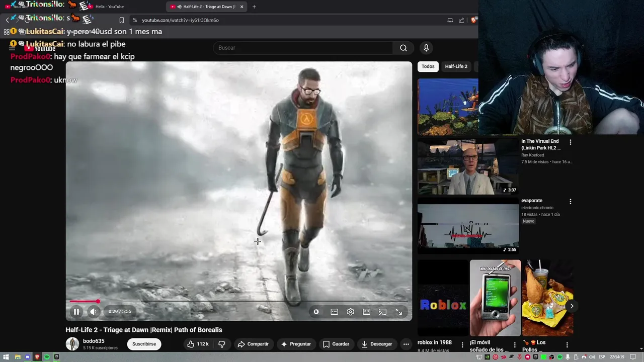Open a new browser tab
The height and width of the screenshot is (362, 644).
[x=254, y=7]
